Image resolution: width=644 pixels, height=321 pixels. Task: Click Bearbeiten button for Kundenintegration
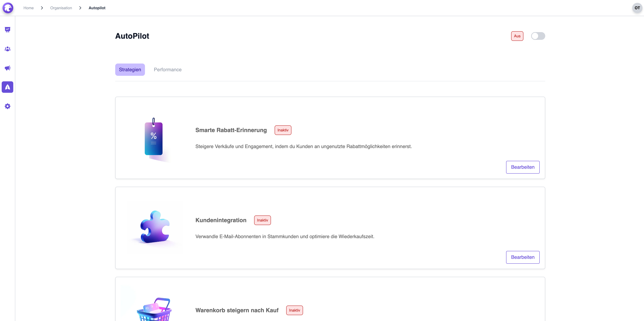pyautogui.click(x=522, y=257)
